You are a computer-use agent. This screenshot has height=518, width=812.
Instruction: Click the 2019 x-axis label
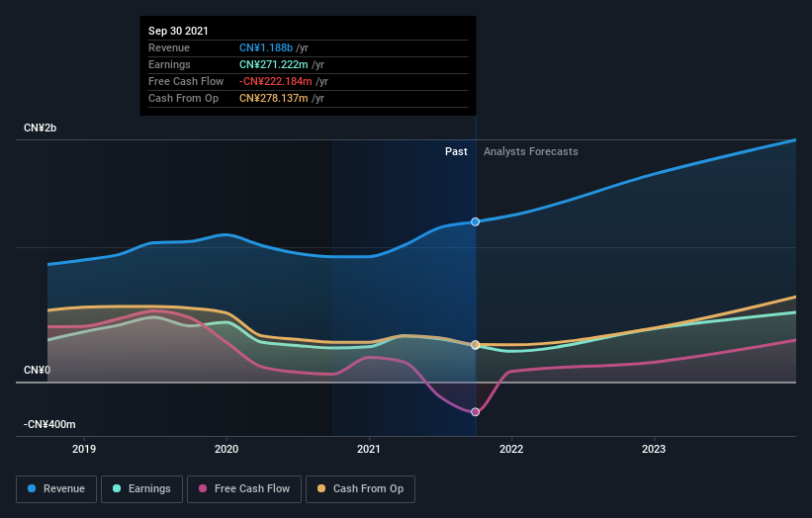[84, 449]
